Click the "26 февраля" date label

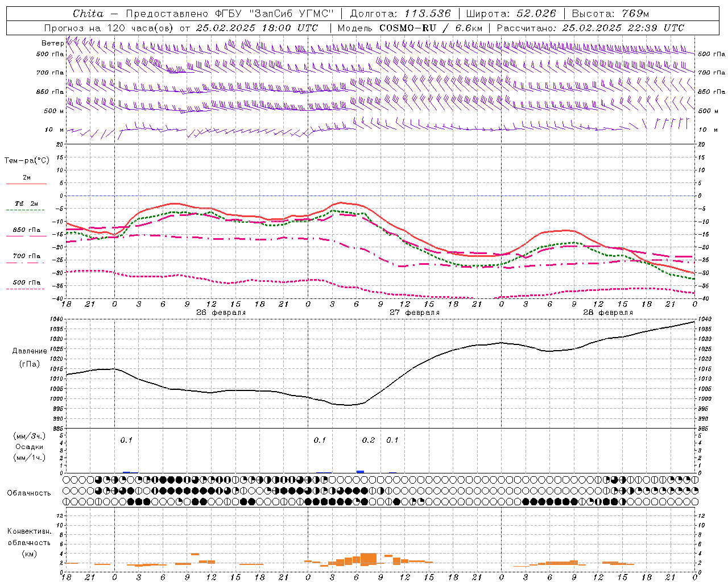pyautogui.click(x=221, y=313)
